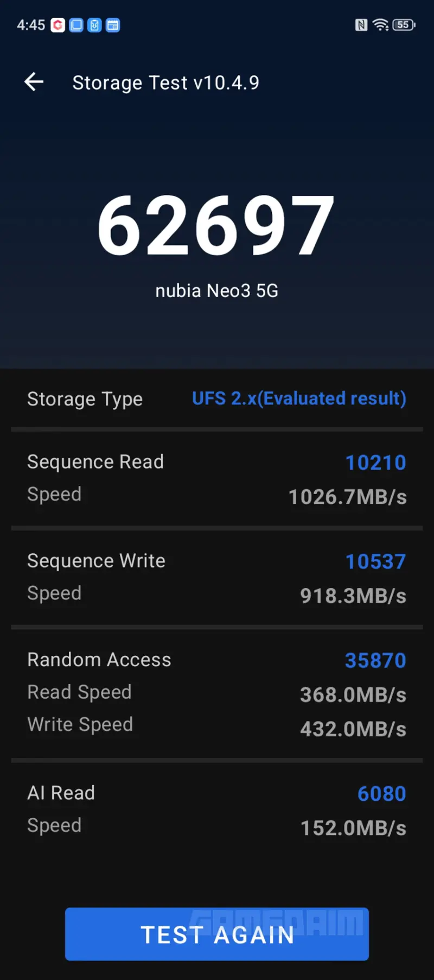Tap the nubia Neo3 5G device name
Image resolution: width=434 pixels, height=980 pixels.
pos(216,291)
